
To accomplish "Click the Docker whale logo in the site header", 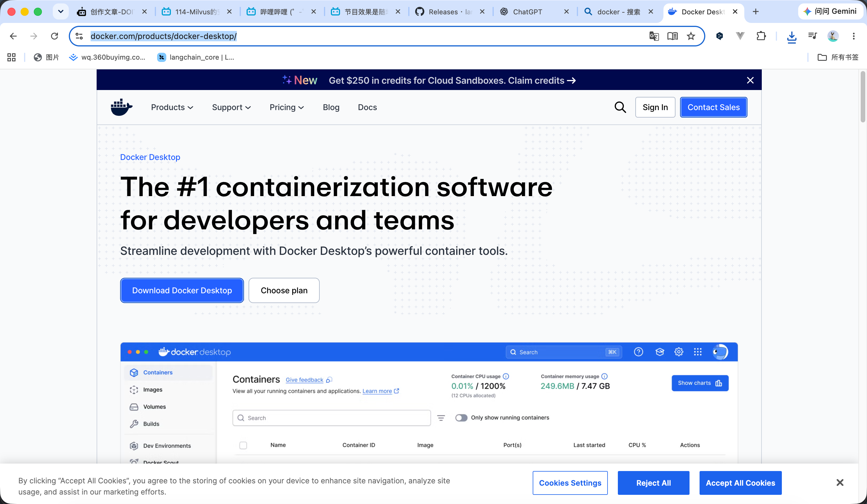I will pos(122,107).
